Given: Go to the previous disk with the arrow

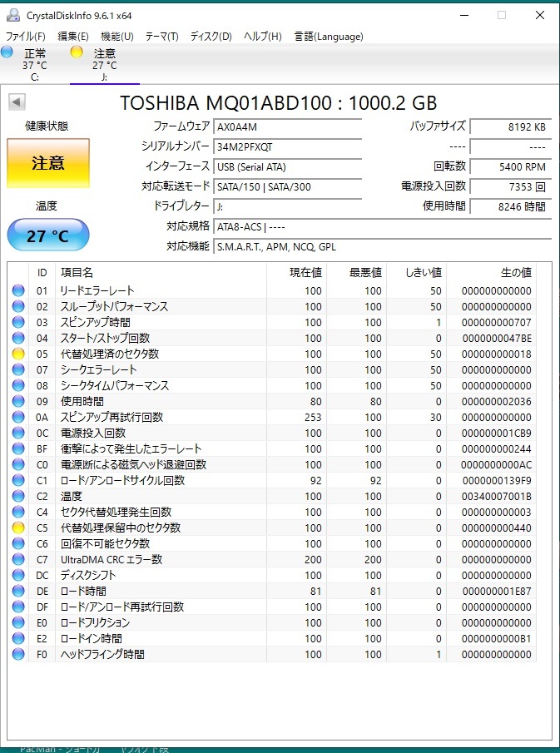Looking at the screenshot, I should pyautogui.click(x=17, y=102).
